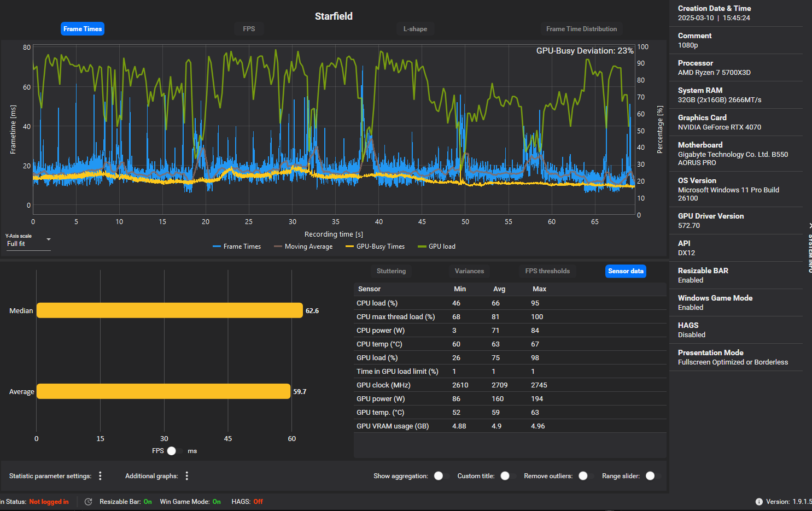
Task: Select the Sensor data tab
Action: pos(626,271)
